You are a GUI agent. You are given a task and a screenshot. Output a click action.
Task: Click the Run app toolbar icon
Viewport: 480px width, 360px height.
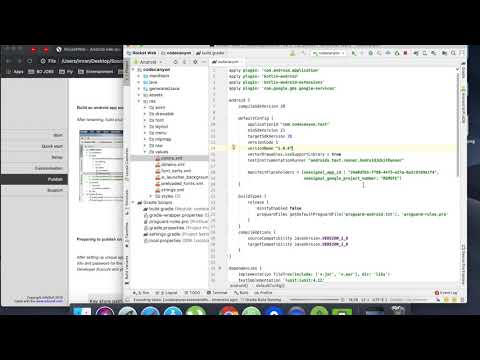pos(354,53)
